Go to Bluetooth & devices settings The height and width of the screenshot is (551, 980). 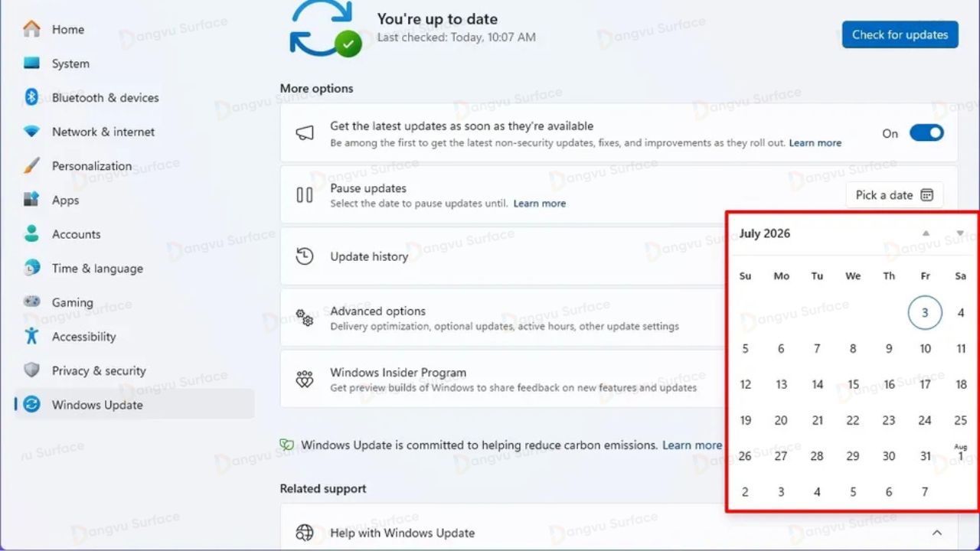pos(105,98)
